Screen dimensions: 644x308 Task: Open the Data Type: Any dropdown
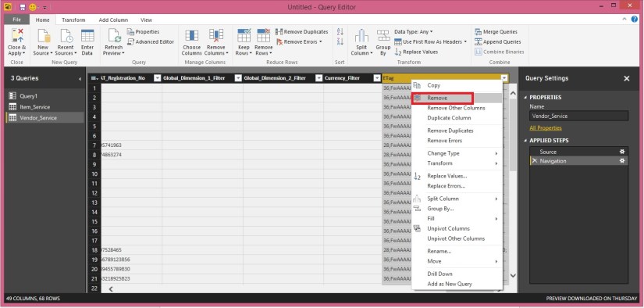414,32
